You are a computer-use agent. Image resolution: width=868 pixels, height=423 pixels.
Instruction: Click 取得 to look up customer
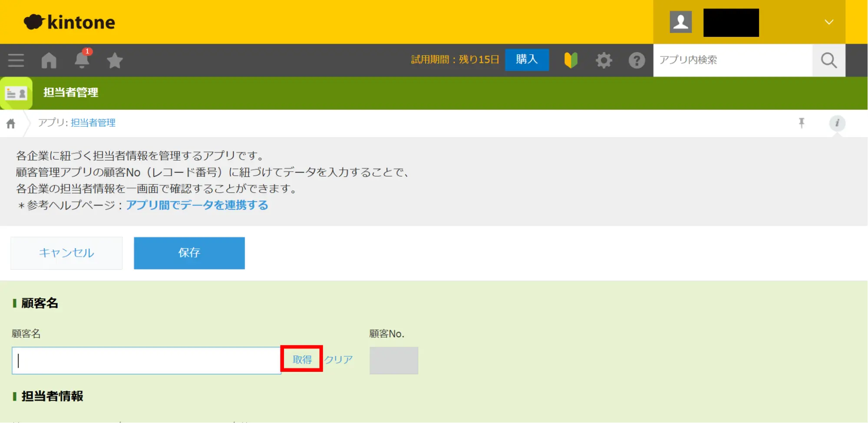[302, 359]
